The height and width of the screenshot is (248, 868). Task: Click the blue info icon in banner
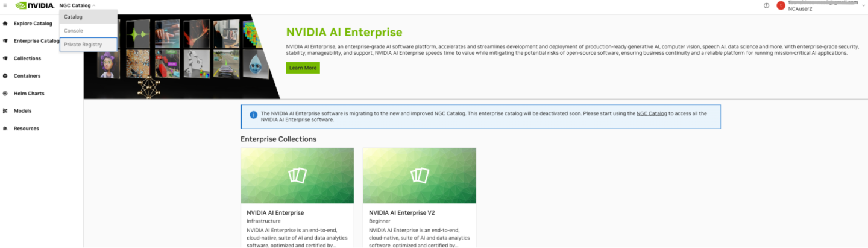(x=253, y=115)
